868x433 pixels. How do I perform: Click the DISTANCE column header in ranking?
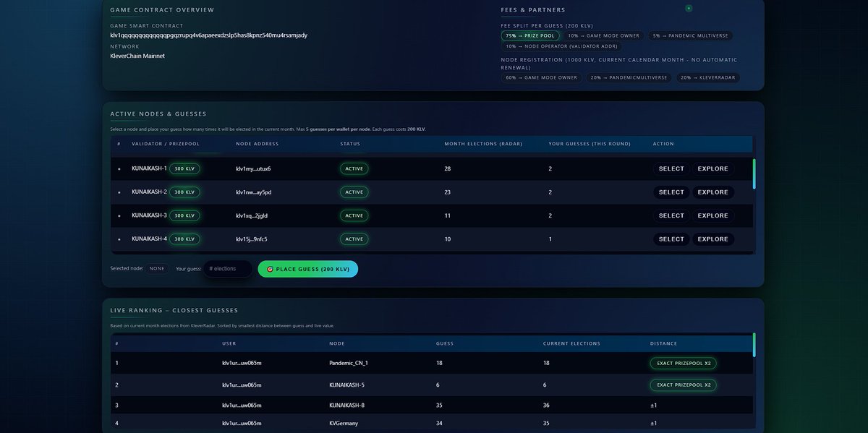click(x=664, y=343)
